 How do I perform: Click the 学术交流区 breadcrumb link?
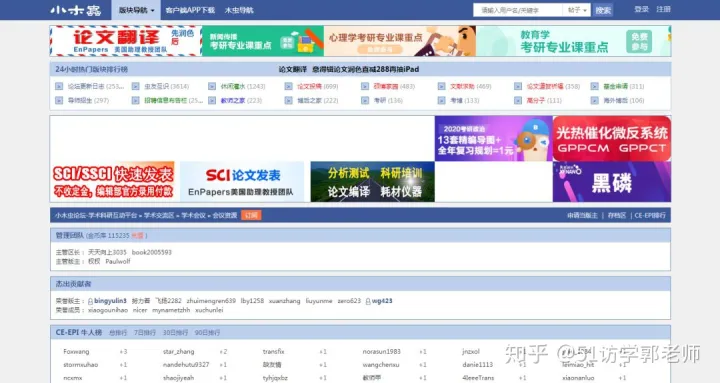tap(159, 215)
